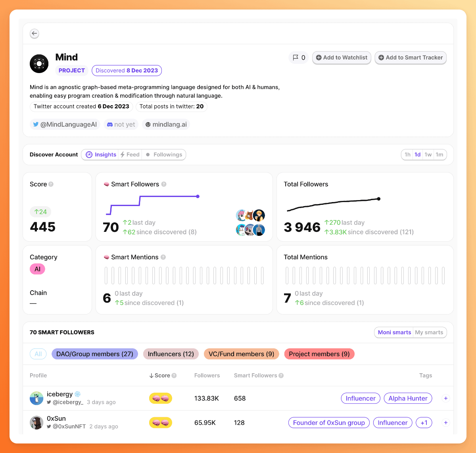Select the 1w time range

[x=428, y=154]
